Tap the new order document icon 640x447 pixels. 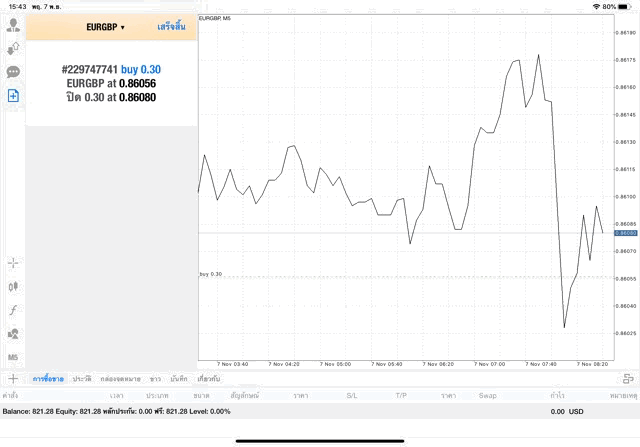[13, 95]
